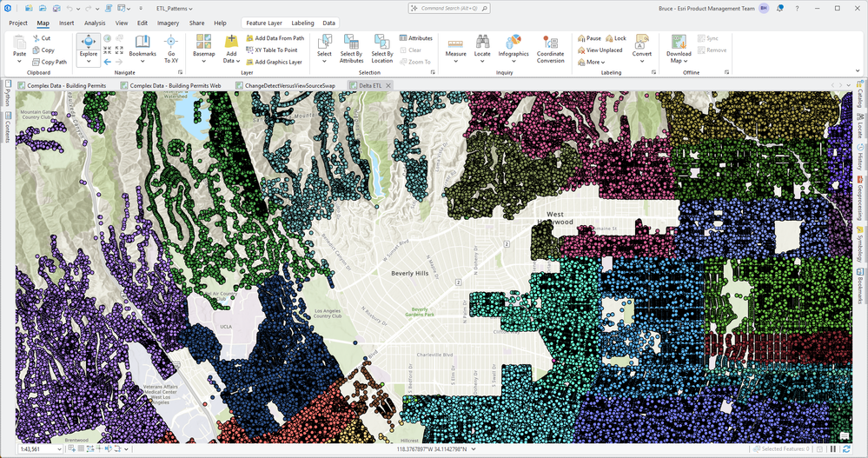Toggle View Unplaced labels
This screenshot has height=458, width=868.
[600, 50]
